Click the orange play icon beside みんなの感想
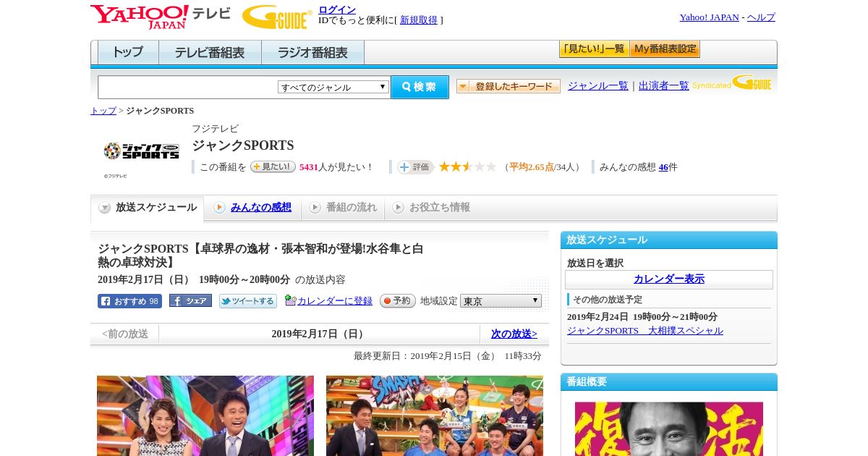Viewport: 868px width, 456px height. 219,208
